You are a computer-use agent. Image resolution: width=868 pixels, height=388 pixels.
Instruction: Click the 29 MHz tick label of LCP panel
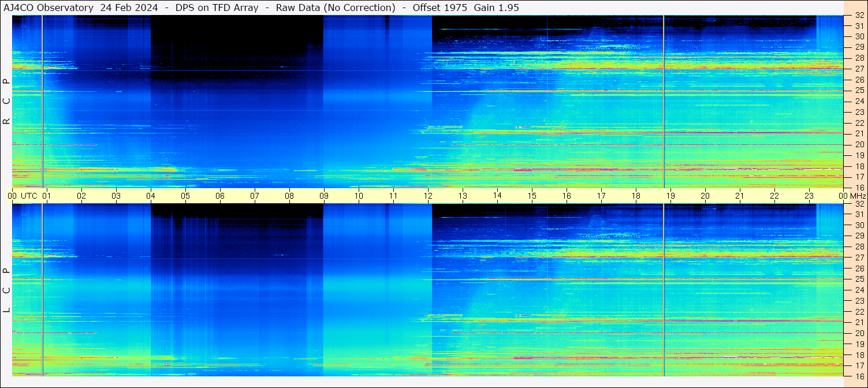coord(859,236)
